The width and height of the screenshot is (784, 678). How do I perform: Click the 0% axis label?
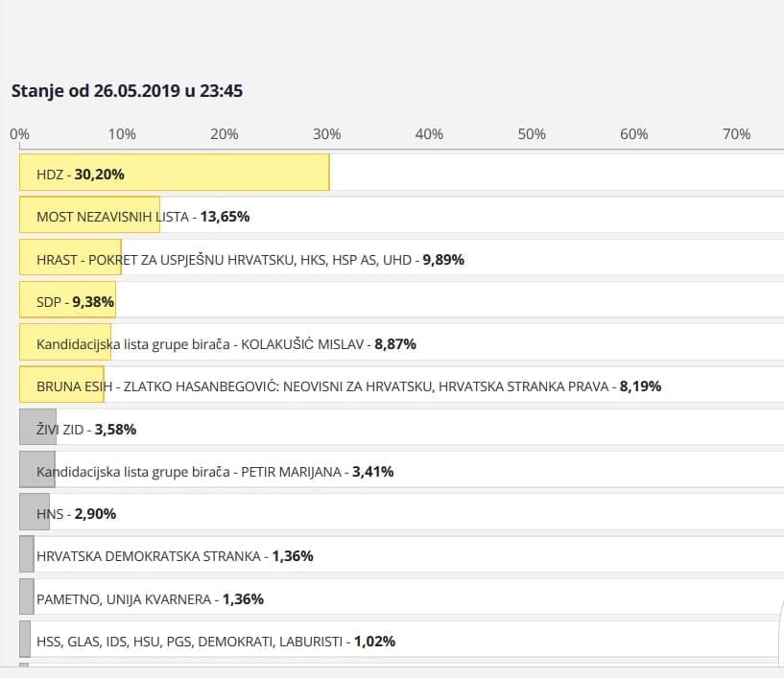pyautogui.click(x=19, y=134)
